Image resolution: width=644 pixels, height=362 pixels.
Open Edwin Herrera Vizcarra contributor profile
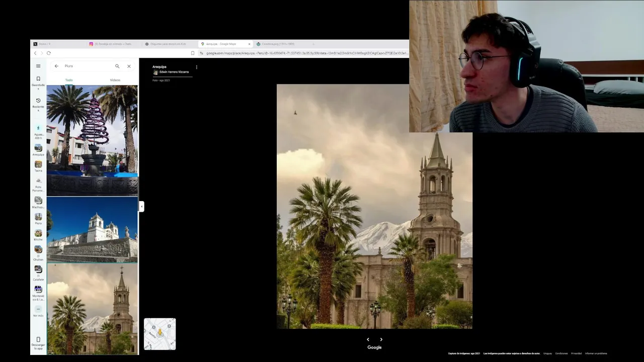(x=174, y=72)
